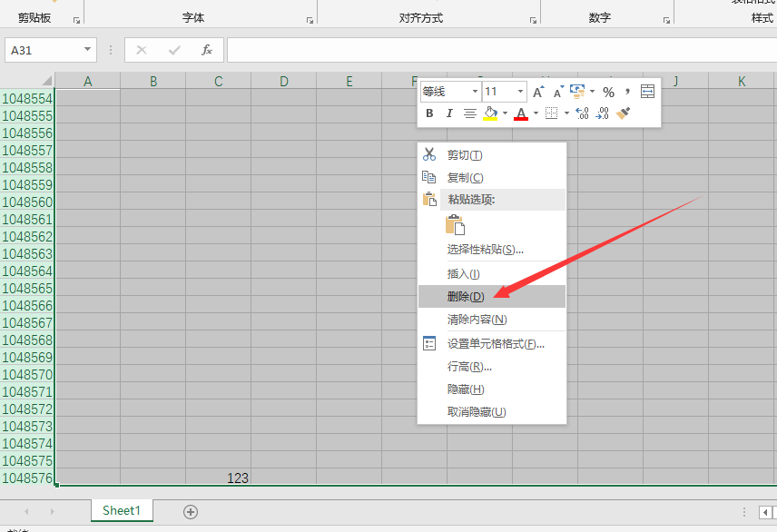
Task: Add a new sheet with plus button
Action: pos(191,512)
